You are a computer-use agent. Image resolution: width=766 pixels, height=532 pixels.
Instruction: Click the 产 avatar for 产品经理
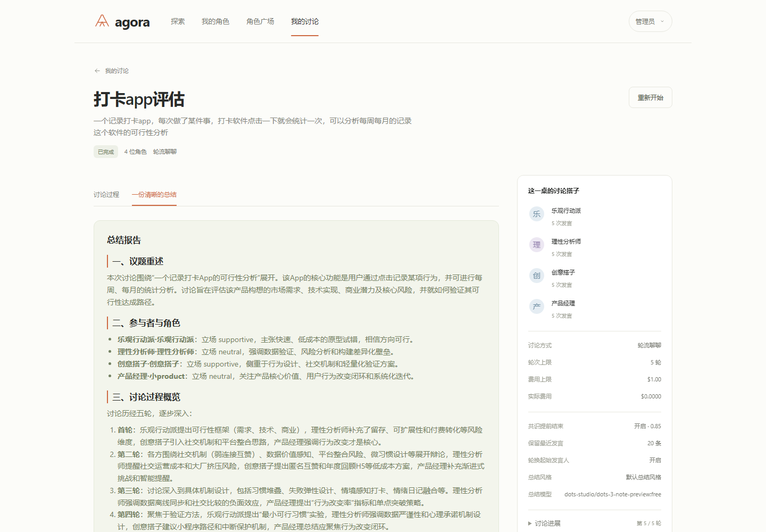(x=537, y=306)
